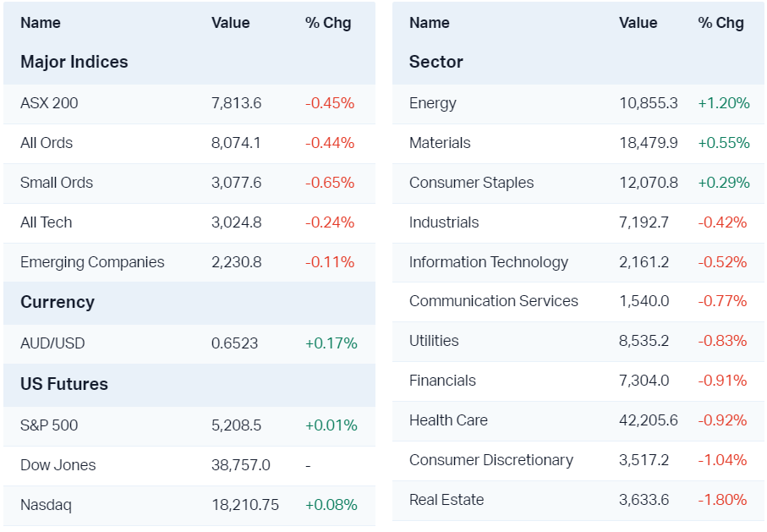Click the All Tech index name
The width and height of the screenshot is (767, 532).
pyautogui.click(x=47, y=222)
